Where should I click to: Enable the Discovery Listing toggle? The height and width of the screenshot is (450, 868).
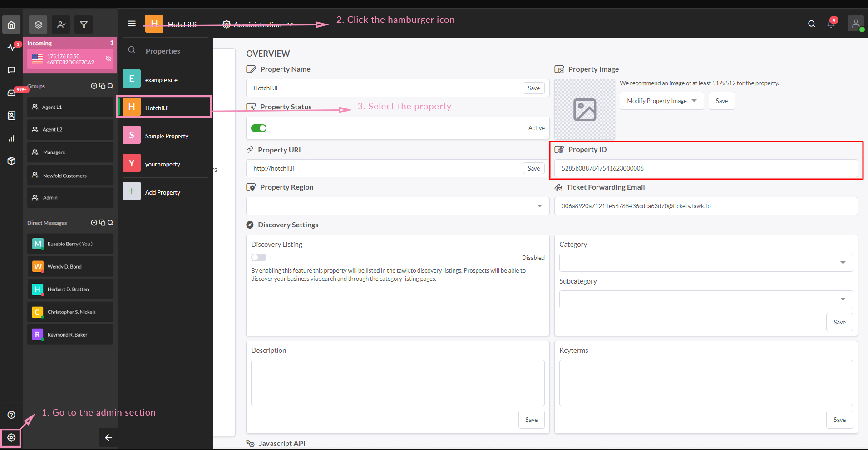[259, 258]
